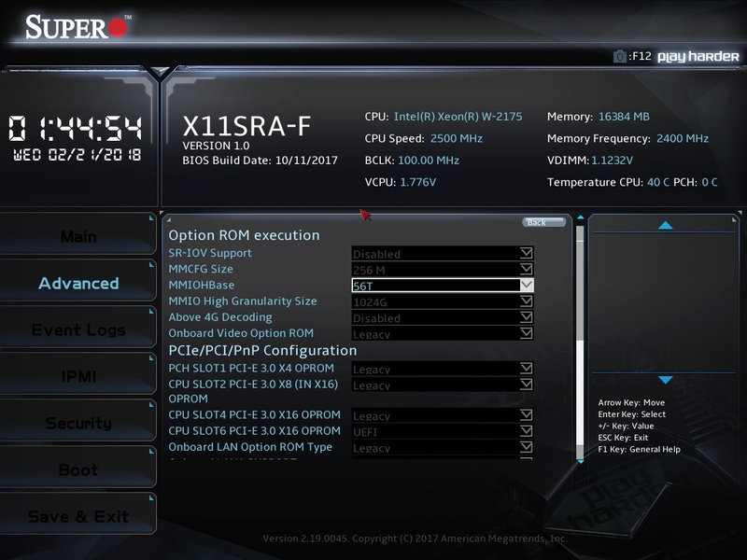The width and height of the screenshot is (747, 560).
Task: Open CPU SLOT2 PCI-E X8 OPROM dropdown
Action: pyautogui.click(x=443, y=385)
